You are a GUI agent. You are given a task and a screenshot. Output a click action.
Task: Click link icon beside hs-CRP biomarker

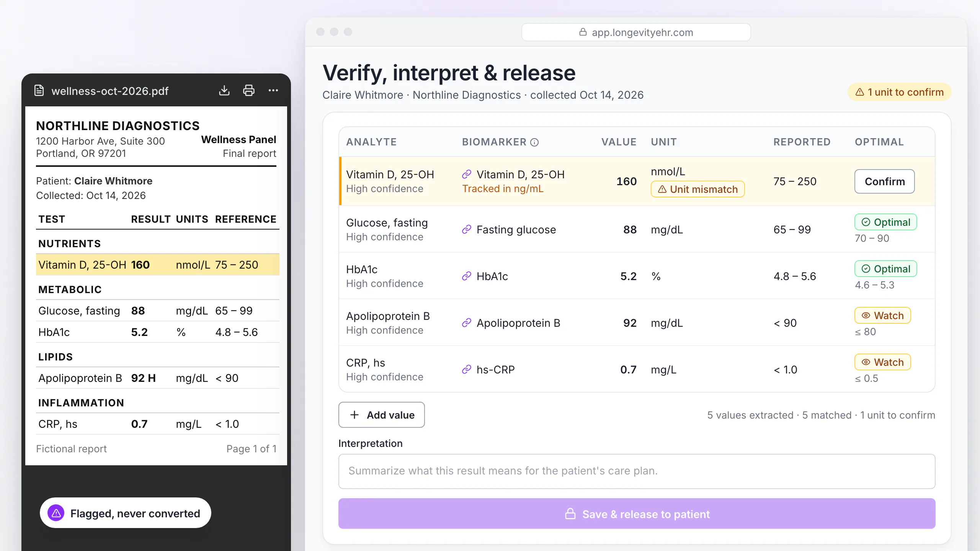pos(467,370)
